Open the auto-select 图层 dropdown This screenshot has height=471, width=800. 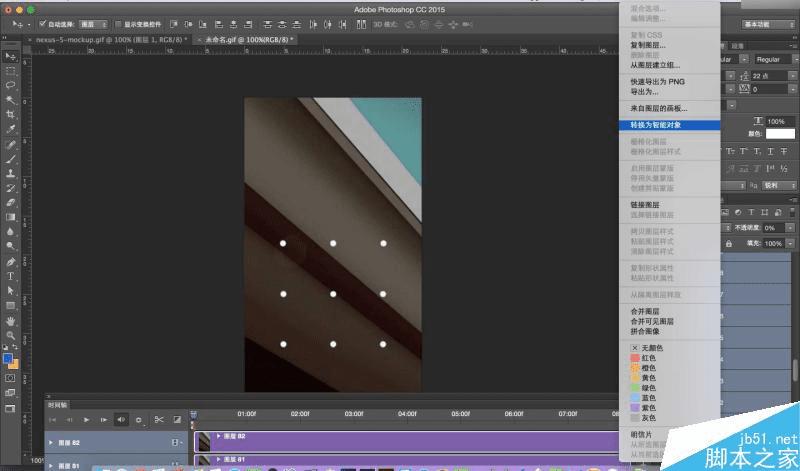click(x=92, y=23)
